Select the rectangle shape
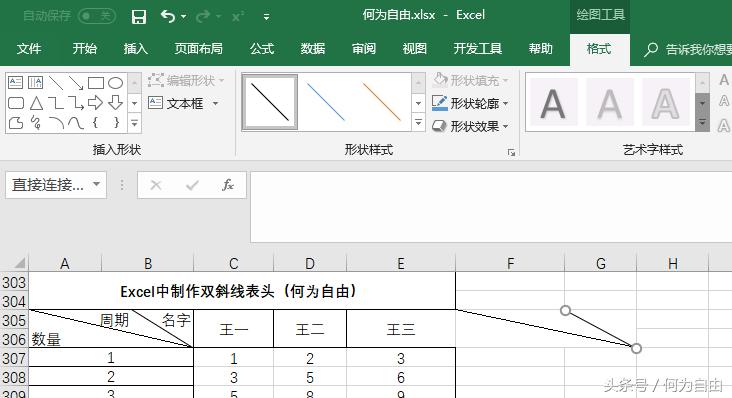The height and width of the screenshot is (398, 732). (x=96, y=83)
